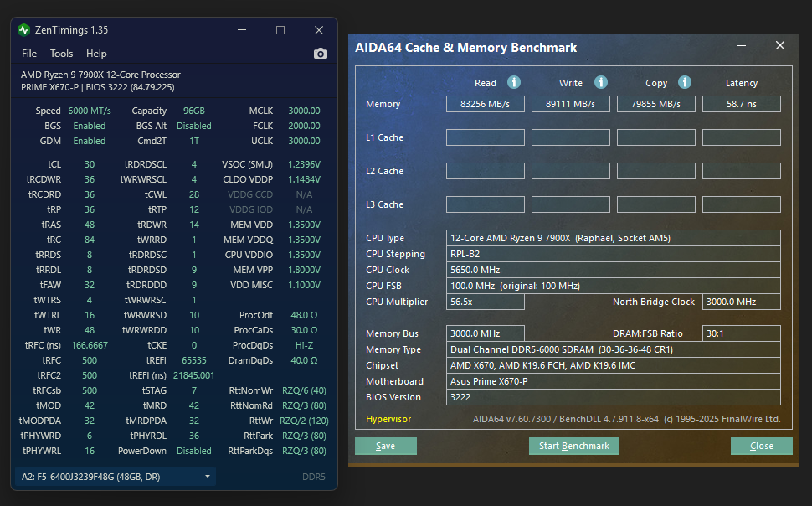Click the PRIME X670-P BIOS 3222 line

97,87
